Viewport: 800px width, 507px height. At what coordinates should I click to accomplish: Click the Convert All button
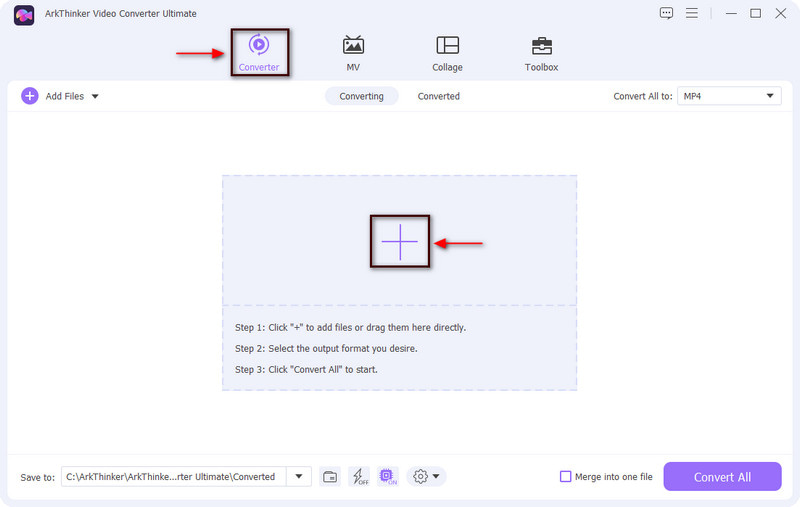(x=722, y=476)
